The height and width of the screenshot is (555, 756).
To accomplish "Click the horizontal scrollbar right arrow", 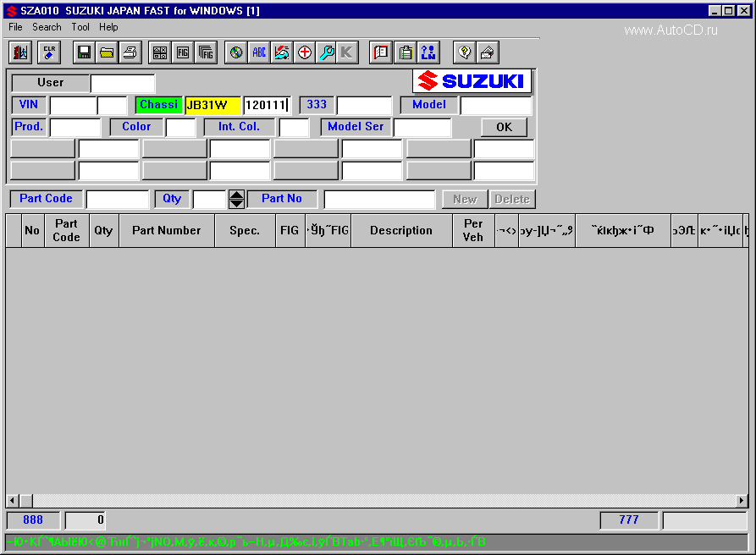I will (742, 501).
